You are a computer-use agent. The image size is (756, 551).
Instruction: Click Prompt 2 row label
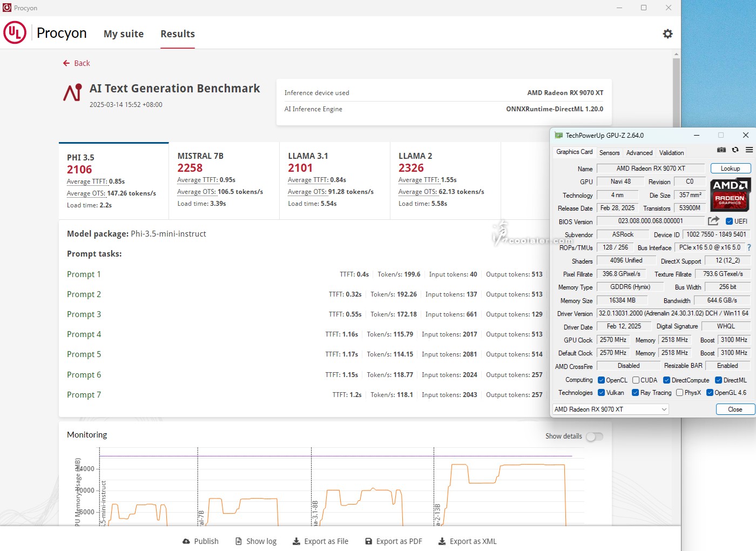(84, 294)
